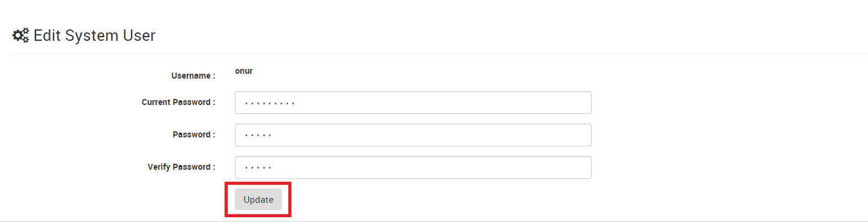This screenshot has height=222, width=868.
Task: Click the Password label above Verify Password
Action: pyautogui.click(x=194, y=135)
